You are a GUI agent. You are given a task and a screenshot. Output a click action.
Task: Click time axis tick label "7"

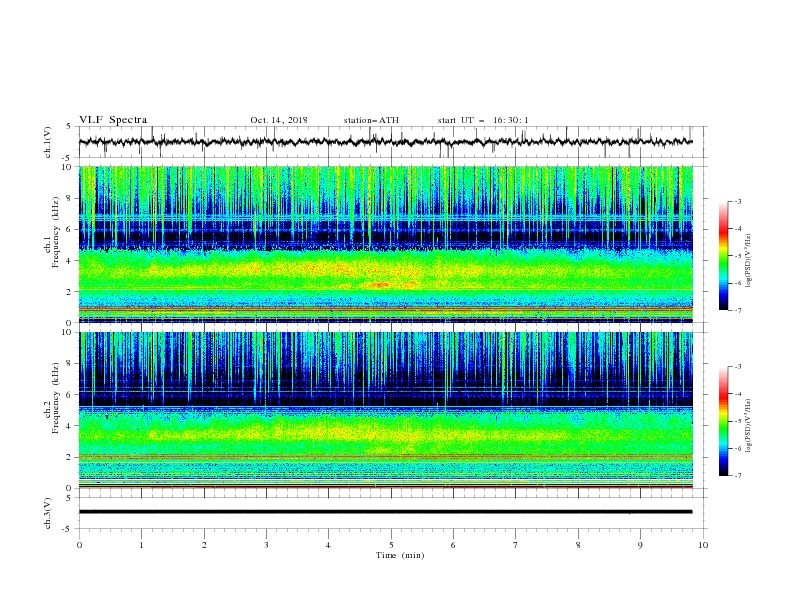tap(516, 545)
